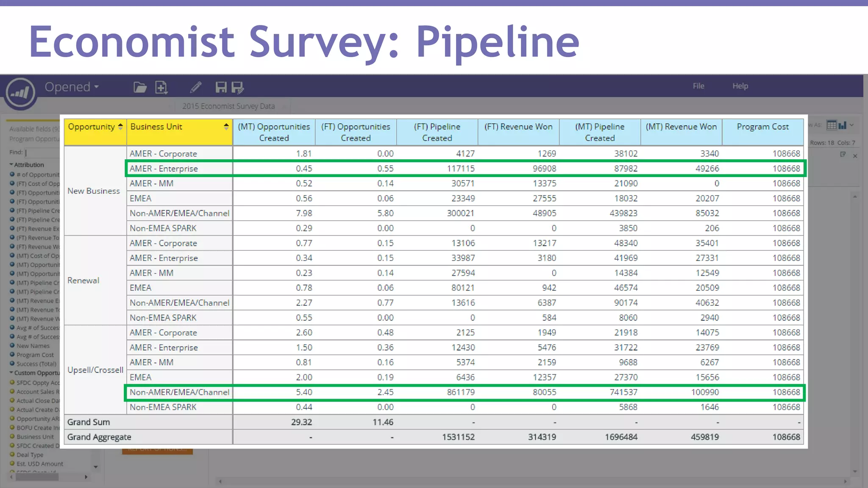Click the (MT) Revenue Won column header
868x488 pixels.
(681, 132)
